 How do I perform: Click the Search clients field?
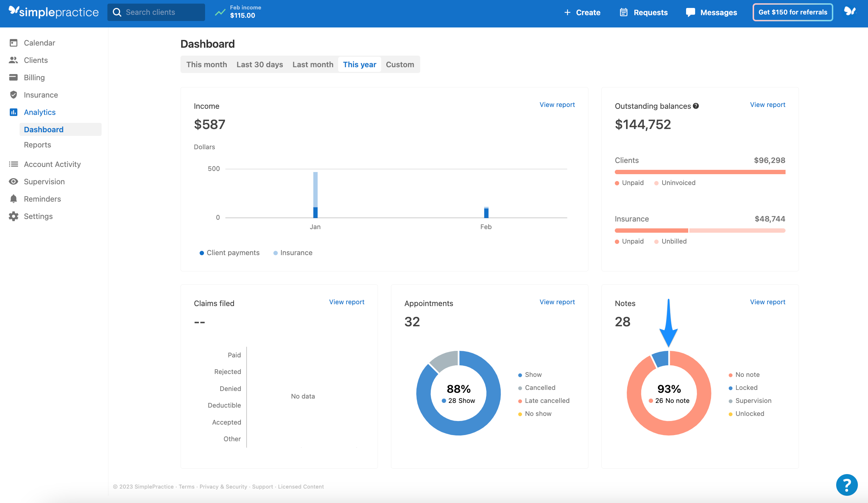pos(156,12)
